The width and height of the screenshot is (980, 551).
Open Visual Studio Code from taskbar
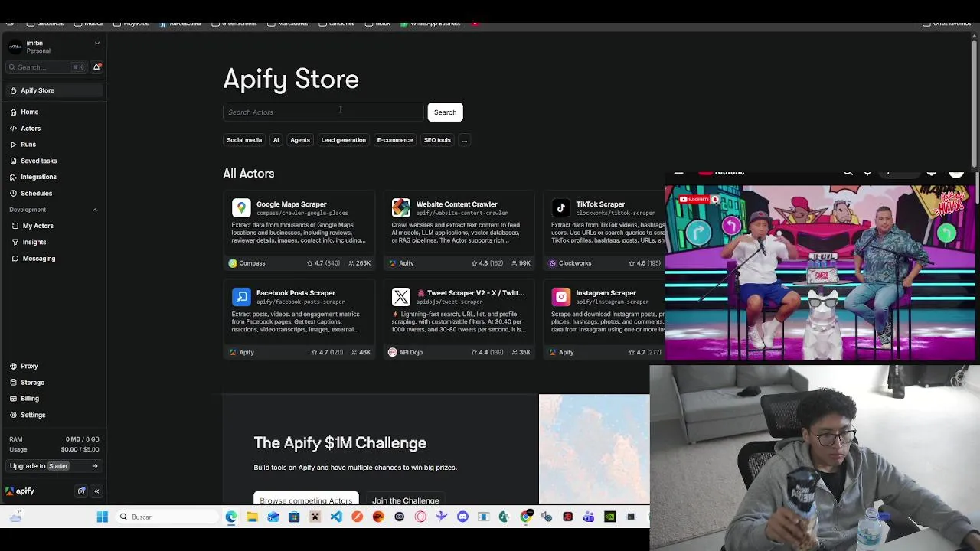336,517
